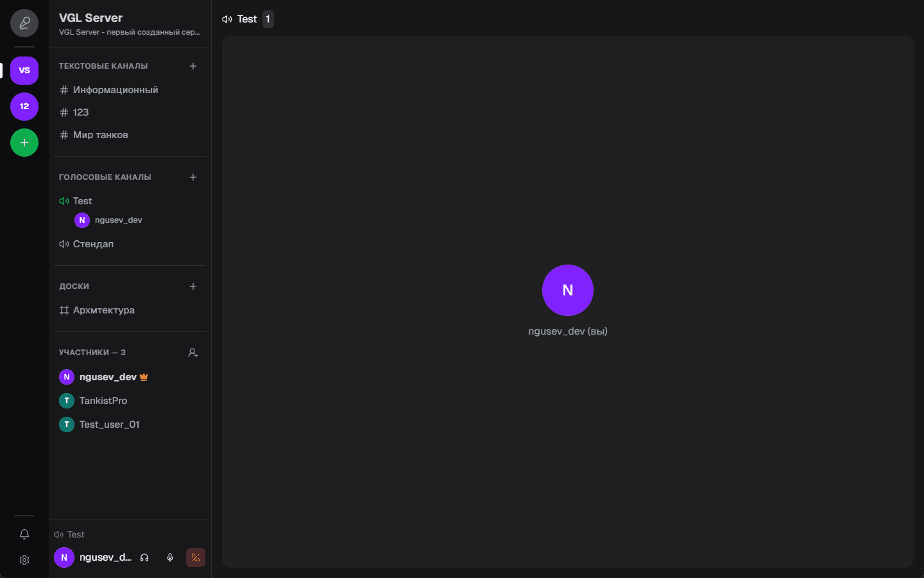Viewport: 924px width, 578px height.
Task: Click the УЧАСТНИКИ — 3 section header
Action: [x=92, y=353]
